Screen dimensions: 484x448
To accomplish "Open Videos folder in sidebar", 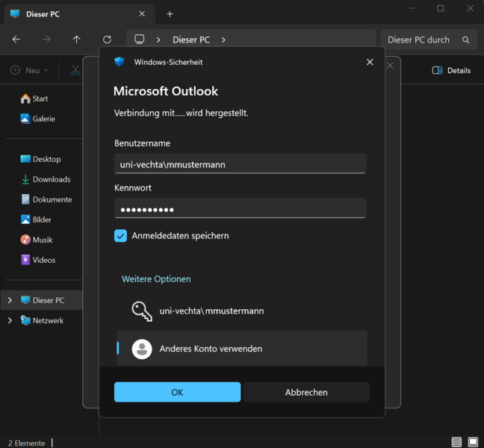I will pos(37,260).
